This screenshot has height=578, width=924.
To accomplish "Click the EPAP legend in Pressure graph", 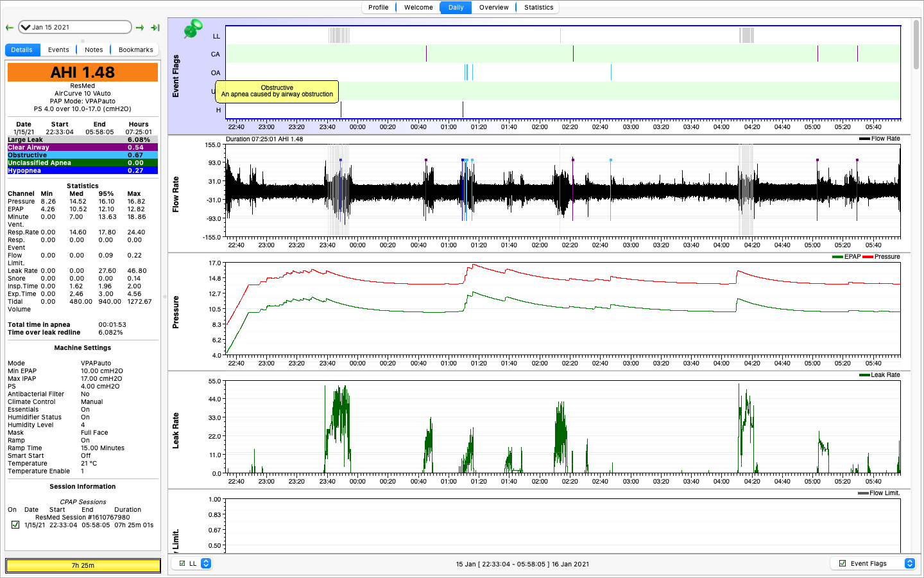I will [x=852, y=257].
